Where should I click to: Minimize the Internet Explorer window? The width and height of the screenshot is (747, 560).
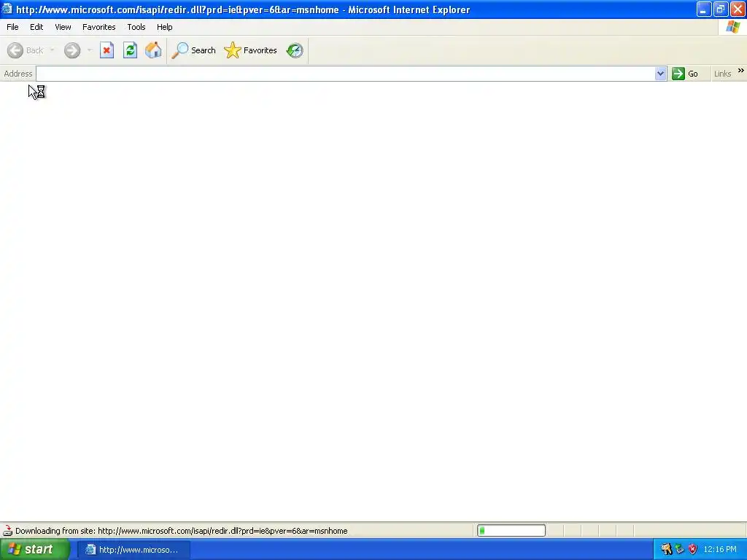[704, 9]
